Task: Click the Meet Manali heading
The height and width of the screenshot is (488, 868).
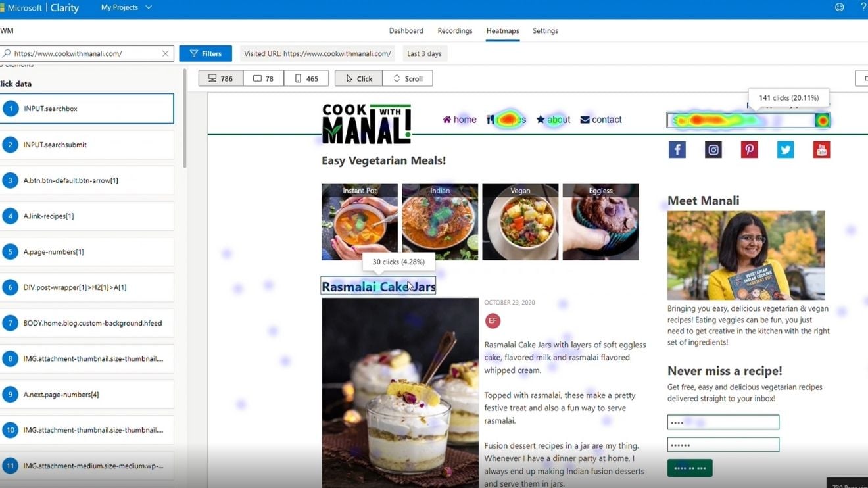Action: [x=703, y=201]
